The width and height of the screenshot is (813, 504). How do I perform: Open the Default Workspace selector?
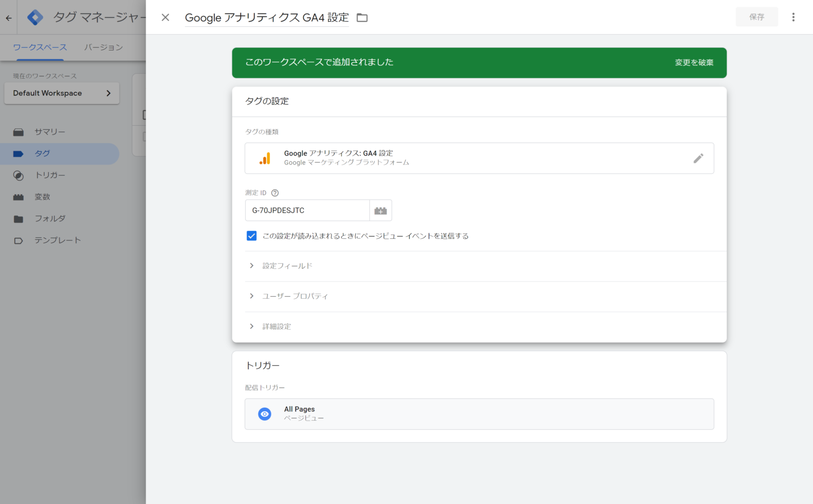pyautogui.click(x=62, y=93)
